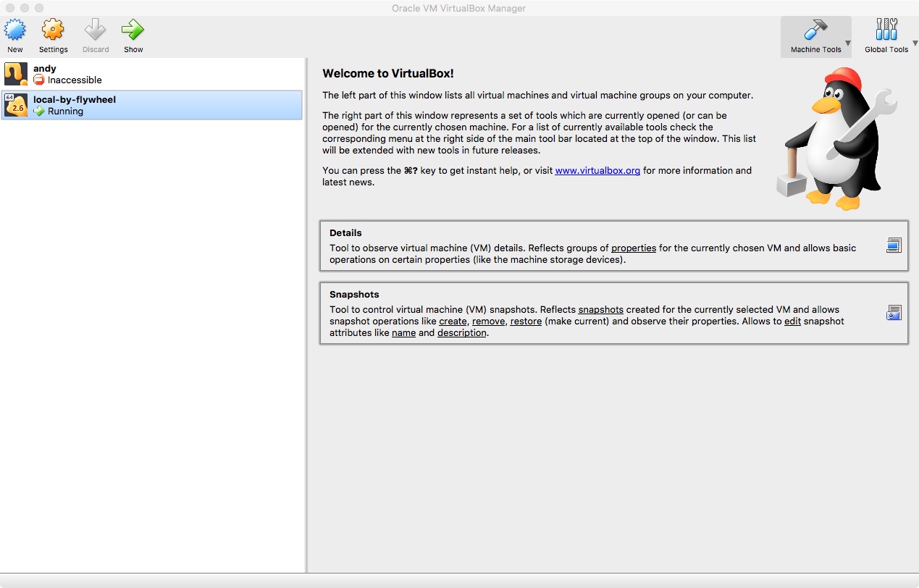919x588 pixels.
Task: Click the red Inaccessible status icon
Action: [x=39, y=80]
